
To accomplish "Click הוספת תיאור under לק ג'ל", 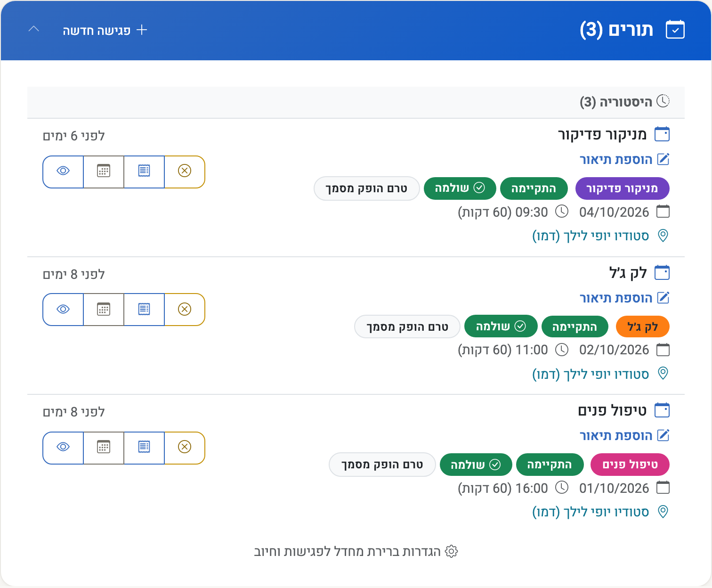I will pyautogui.click(x=624, y=298).
